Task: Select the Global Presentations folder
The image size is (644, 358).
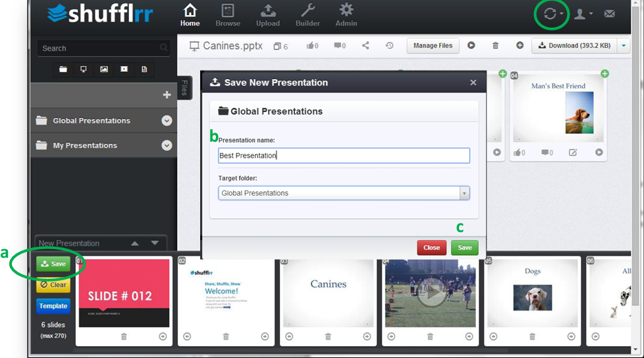Action: coord(92,121)
